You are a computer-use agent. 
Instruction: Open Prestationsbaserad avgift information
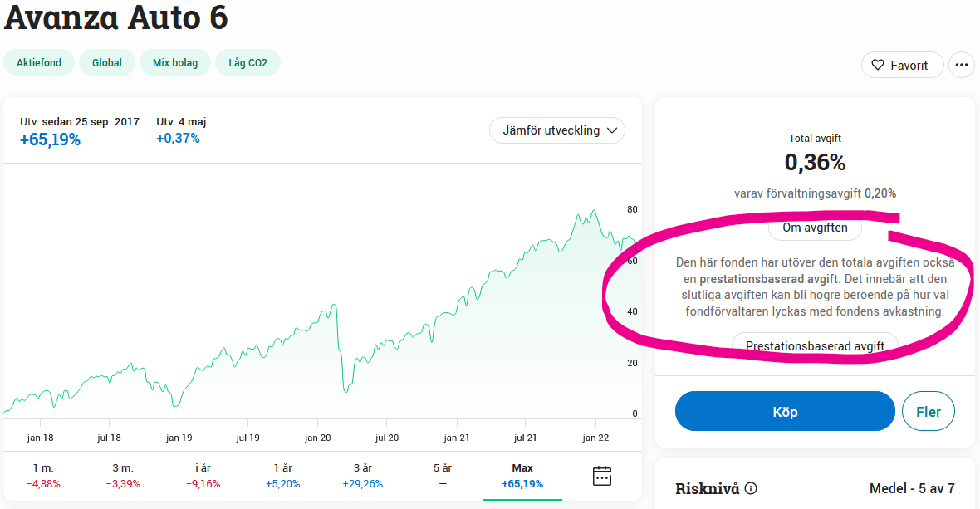pos(815,345)
